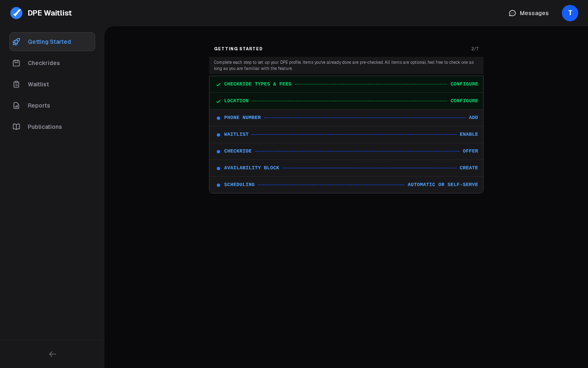Click the Waitlist clipboard icon
Viewport: 588px width, 368px height.
pyautogui.click(x=16, y=84)
